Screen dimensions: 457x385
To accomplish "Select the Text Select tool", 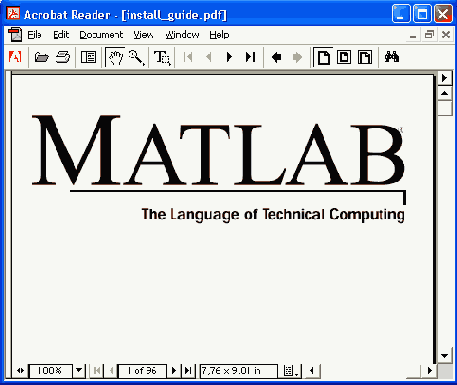I will click(162, 57).
